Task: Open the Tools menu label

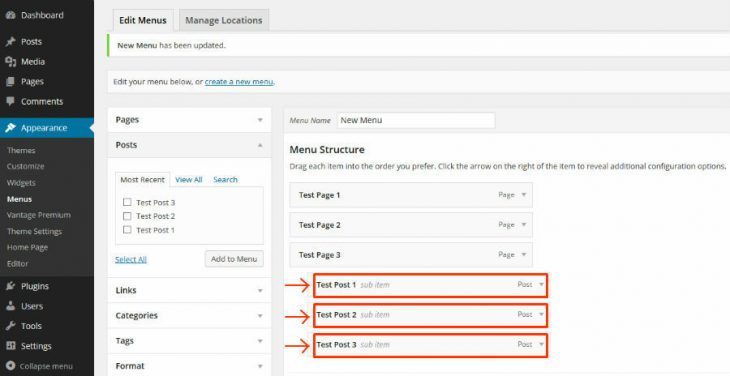Action: click(31, 326)
